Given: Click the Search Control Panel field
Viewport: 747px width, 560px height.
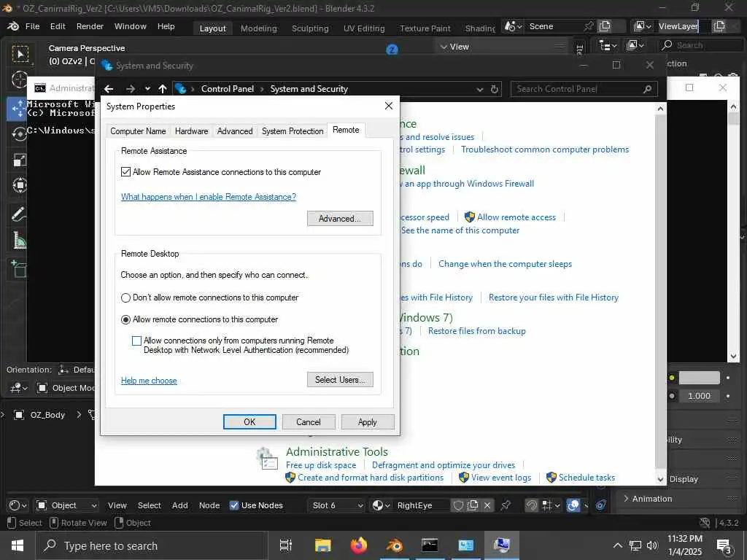Looking at the screenshot, I should [x=584, y=89].
